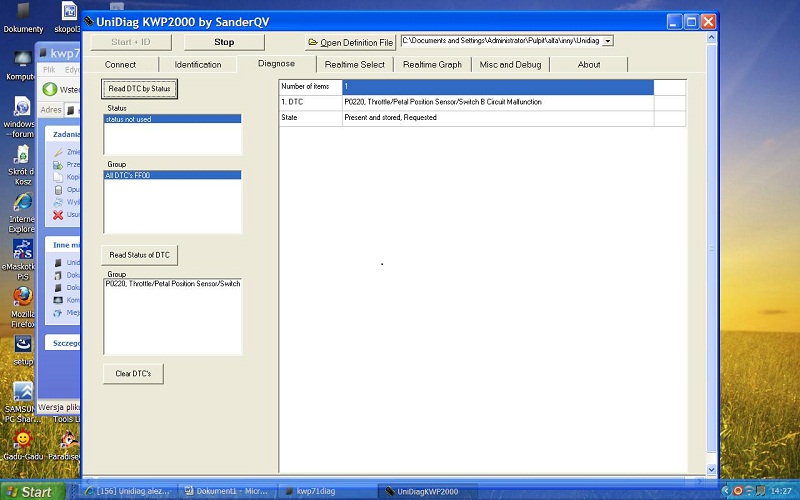
Task: Open the eMaskotka PiS desktop icon
Action: (x=20, y=260)
